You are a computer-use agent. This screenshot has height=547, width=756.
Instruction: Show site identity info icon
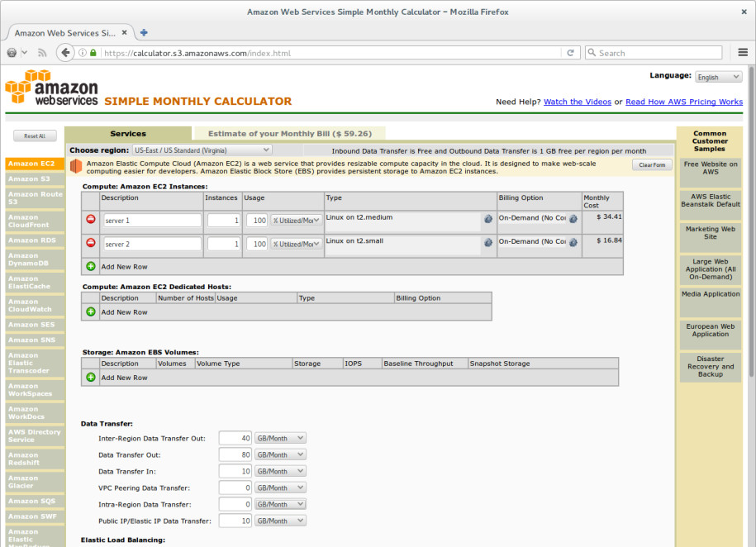coord(83,53)
